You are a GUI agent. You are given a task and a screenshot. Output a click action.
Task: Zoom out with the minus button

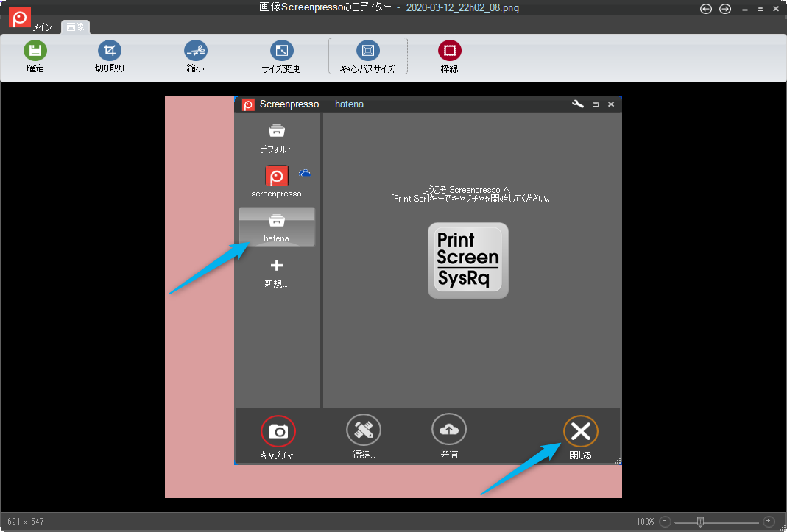pyautogui.click(x=665, y=522)
